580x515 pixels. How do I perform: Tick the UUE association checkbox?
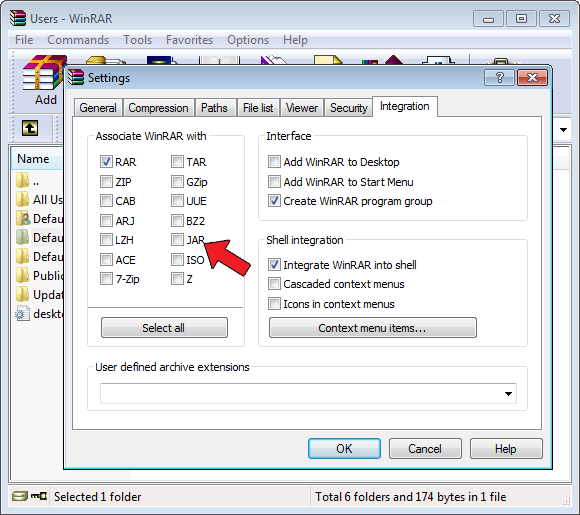click(x=177, y=201)
